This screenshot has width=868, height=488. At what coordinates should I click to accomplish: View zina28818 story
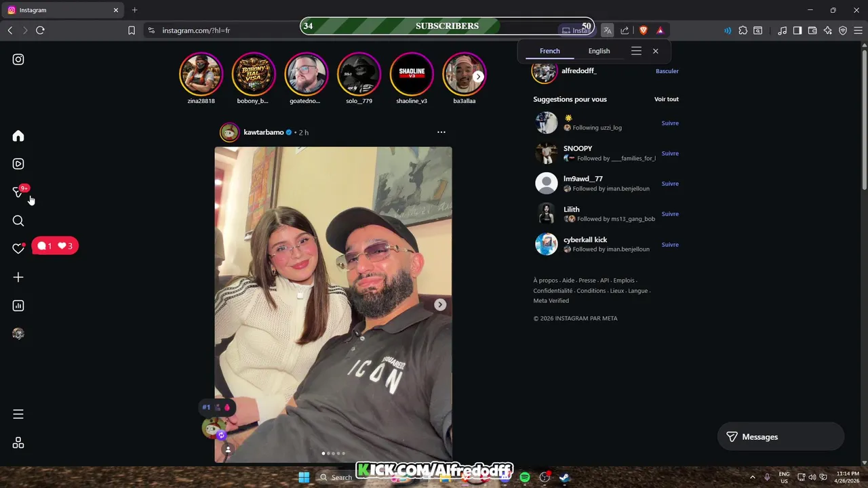201,74
